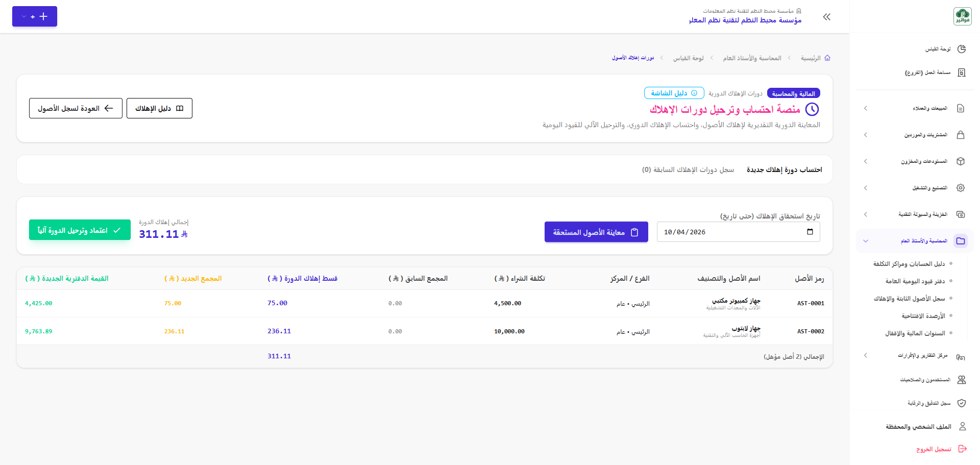Click home icon in breadcrumb
Image resolution: width=980 pixels, height=465 pixels.
click(827, 58)
